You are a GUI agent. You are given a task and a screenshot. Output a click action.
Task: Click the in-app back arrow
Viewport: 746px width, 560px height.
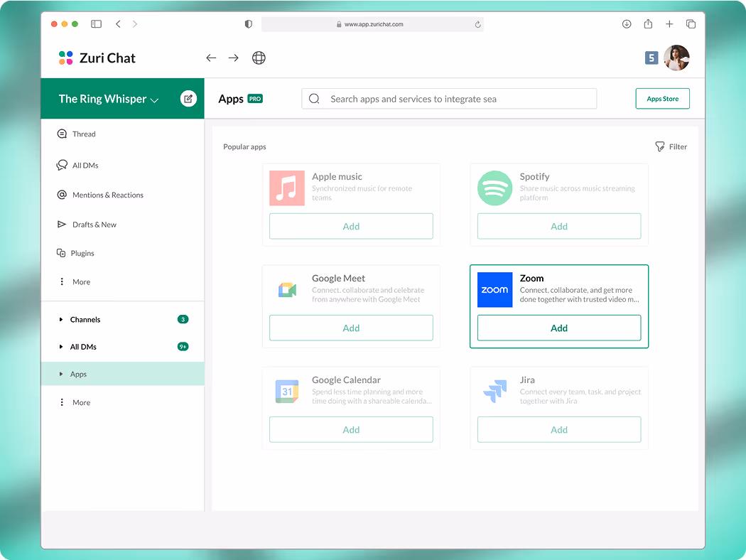click(x=211, y=58)
